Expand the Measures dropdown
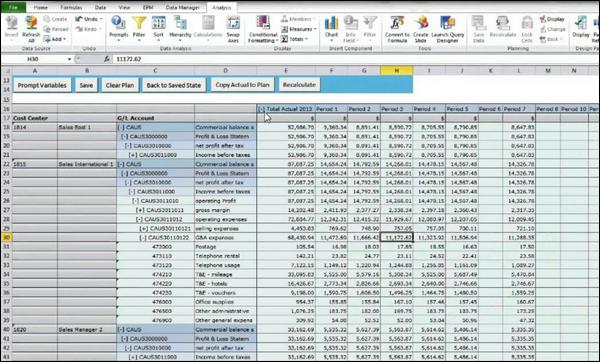Image resolution: width=600 pixels, height=362 pixels. tap(299, 29)
